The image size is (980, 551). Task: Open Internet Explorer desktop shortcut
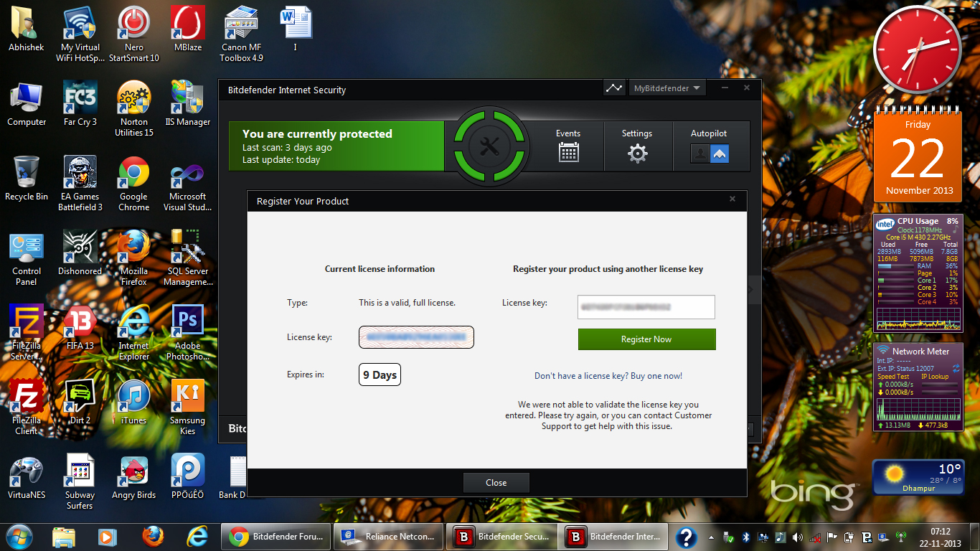(134, 332)
